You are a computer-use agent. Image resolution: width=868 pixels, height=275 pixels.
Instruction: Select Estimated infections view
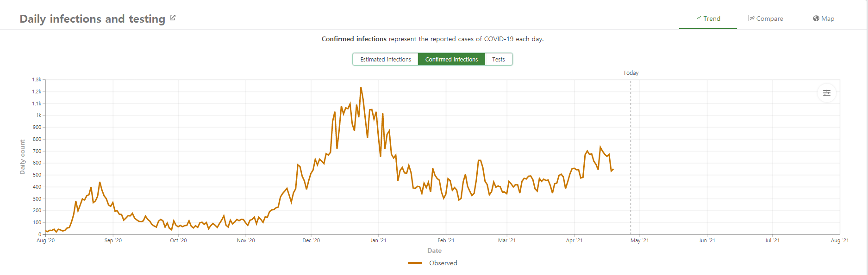(386, 59)
